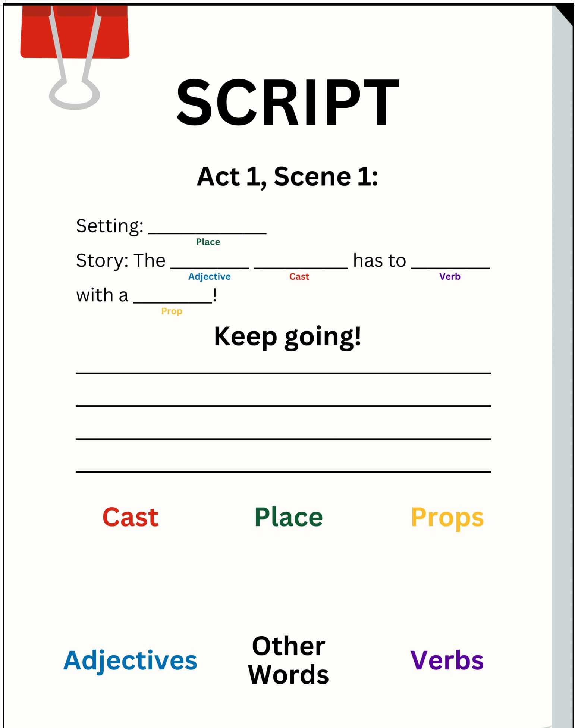This screenshot has height=728, width=575.
Task: Click the Keep going! heading
Action: tap(287, 337)
